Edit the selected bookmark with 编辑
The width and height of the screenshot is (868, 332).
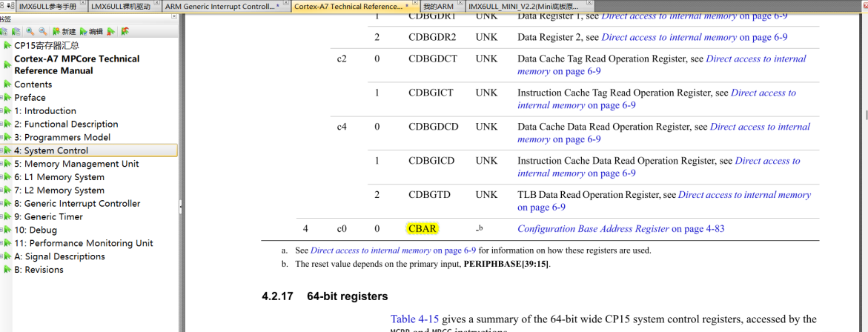[x=91, y=32]
